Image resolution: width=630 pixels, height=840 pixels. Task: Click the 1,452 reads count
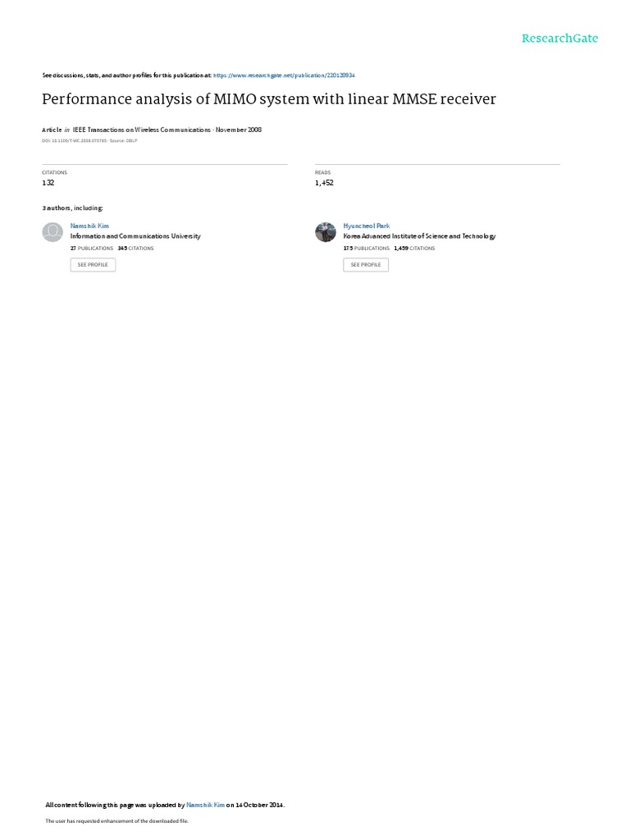(x=324, y=183)
